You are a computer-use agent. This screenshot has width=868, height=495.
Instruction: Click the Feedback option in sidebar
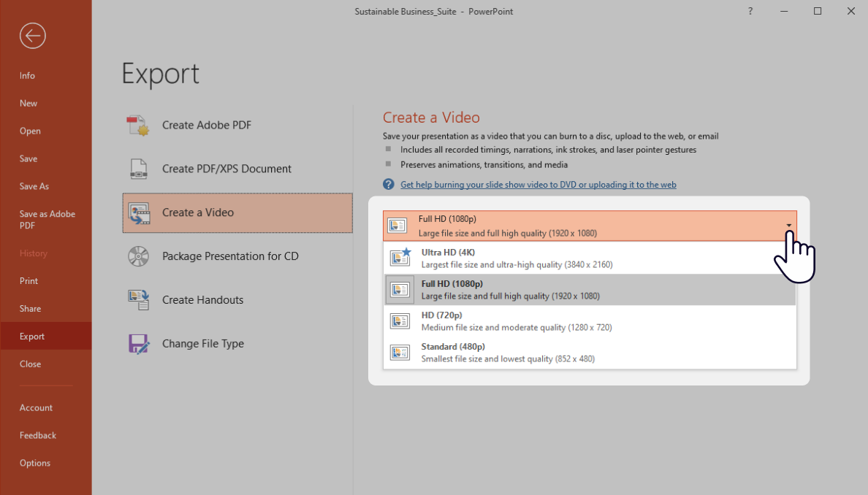37,435
